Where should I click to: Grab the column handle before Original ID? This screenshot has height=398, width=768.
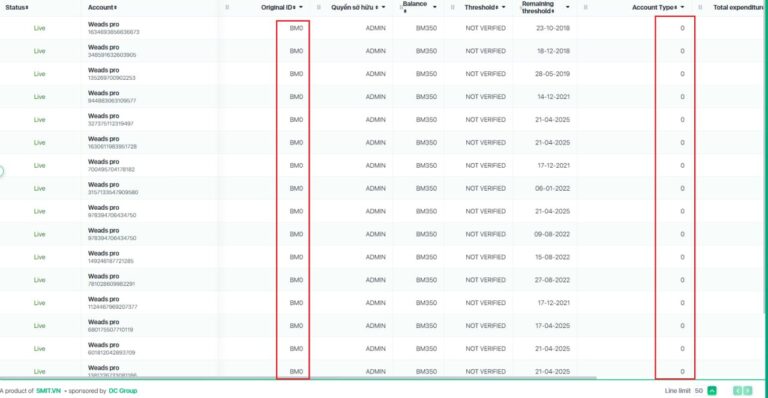(227, 7)
